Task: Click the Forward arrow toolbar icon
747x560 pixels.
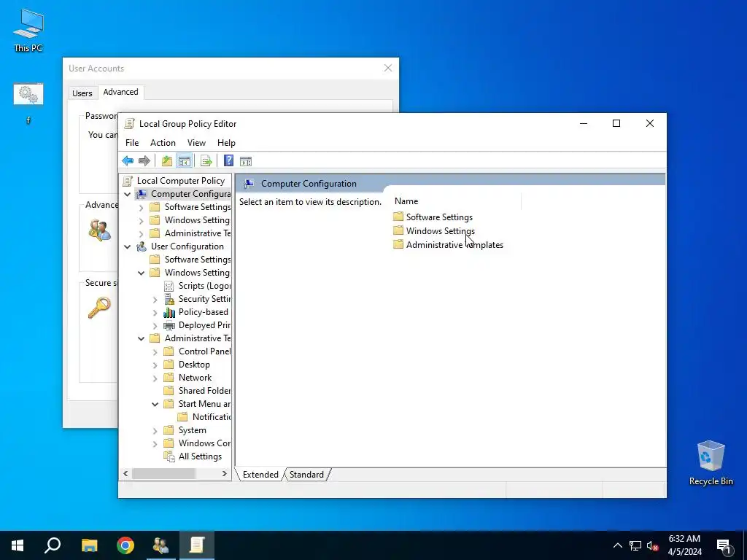Action: tap(144, 161)
